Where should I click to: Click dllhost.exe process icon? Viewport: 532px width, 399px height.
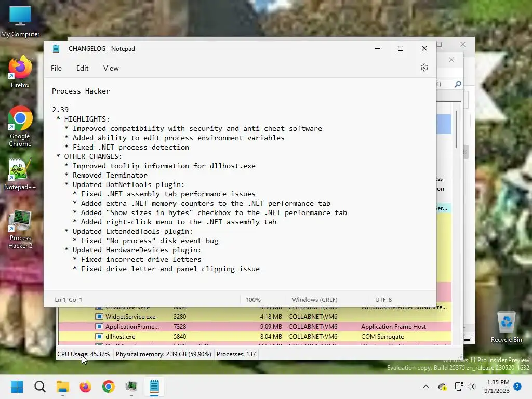(x=99, y=337)
